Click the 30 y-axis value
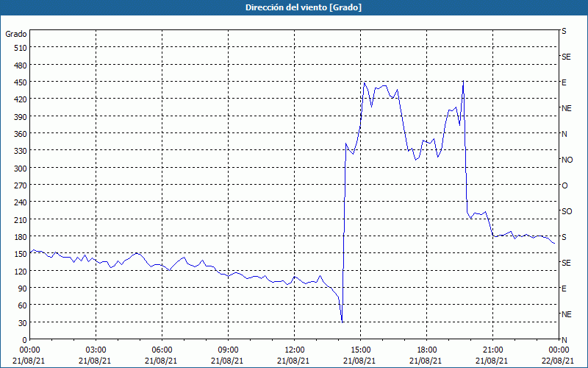Image resolution: width=588 pixels, height=368 pixels. (23, 323)
